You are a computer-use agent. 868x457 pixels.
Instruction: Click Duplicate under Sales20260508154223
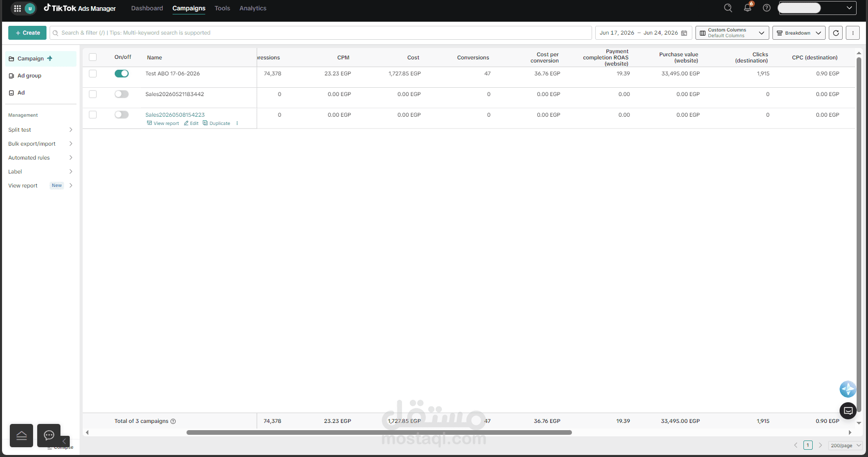(x=216, y=123)
